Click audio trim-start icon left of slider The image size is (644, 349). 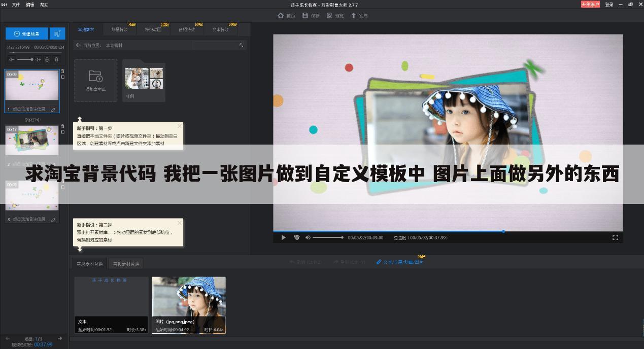coord(12,59)
